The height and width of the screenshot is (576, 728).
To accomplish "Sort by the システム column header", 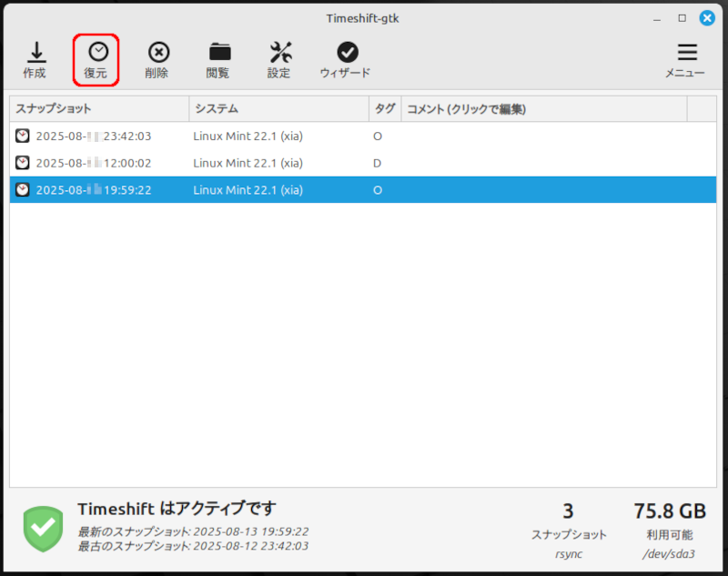I will coord(278,109).
